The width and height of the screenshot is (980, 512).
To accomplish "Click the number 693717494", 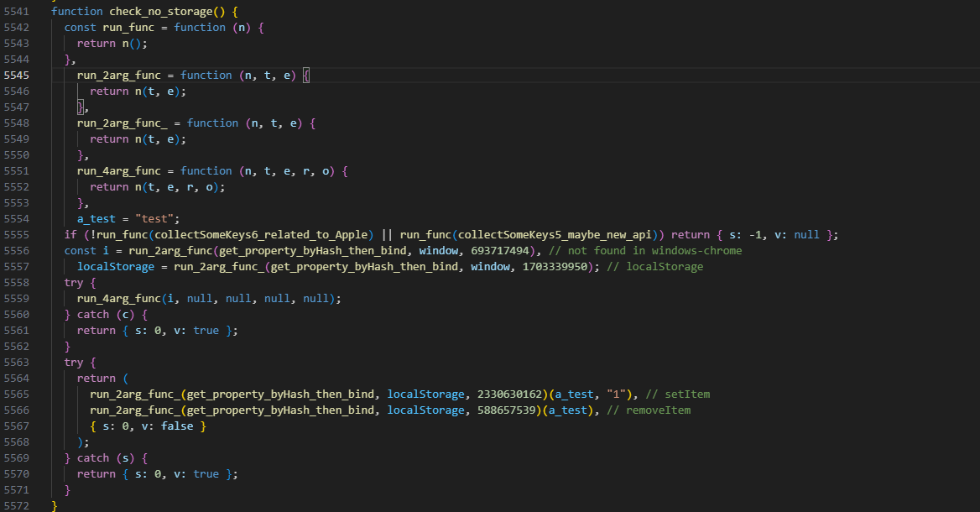I will click(500, 251).
